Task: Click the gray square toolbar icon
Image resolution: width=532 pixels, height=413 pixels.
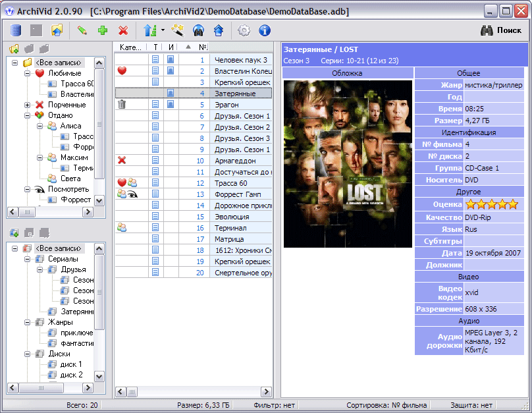Action: tap(36, 30)
